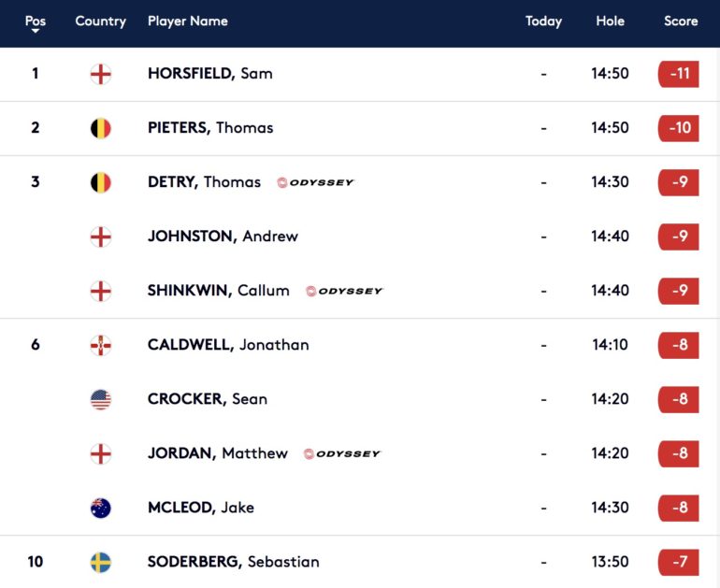The image size is (720, 588).
Task: Open HORSFIELD, Sam player link
Action: tap(209, 74)
